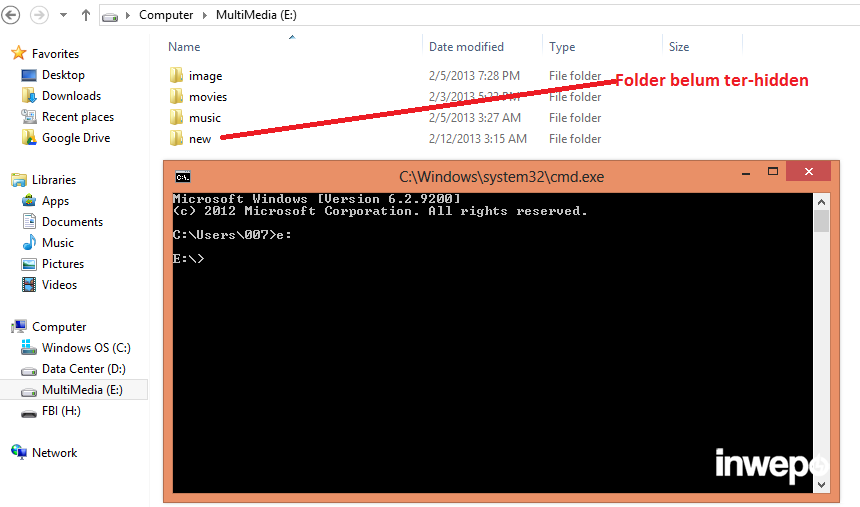The height and width of the screenshot is (507, 860).
Task: Select the music folder name in file list
Action: coord(205,118)
